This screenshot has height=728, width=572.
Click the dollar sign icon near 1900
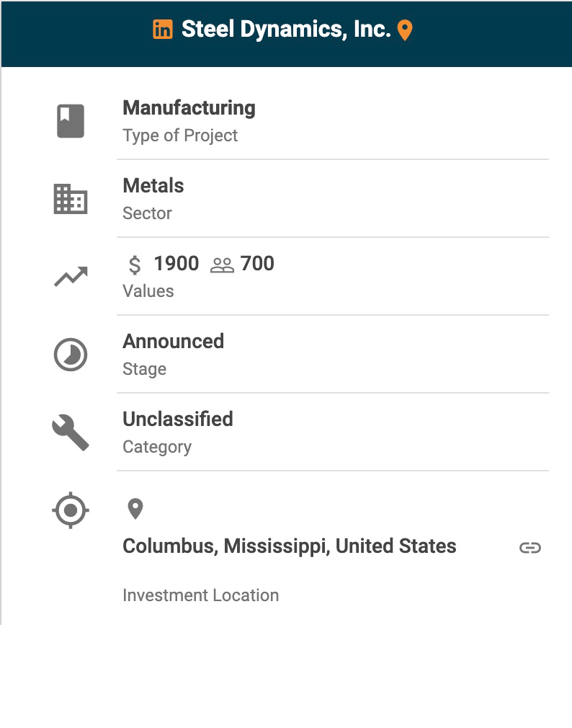click(135, 265)
